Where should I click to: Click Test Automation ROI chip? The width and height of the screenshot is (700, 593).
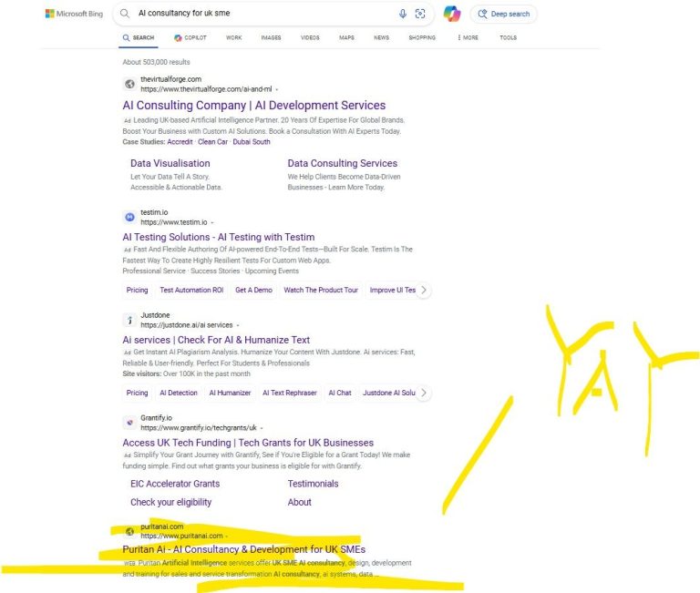(191, 290)
